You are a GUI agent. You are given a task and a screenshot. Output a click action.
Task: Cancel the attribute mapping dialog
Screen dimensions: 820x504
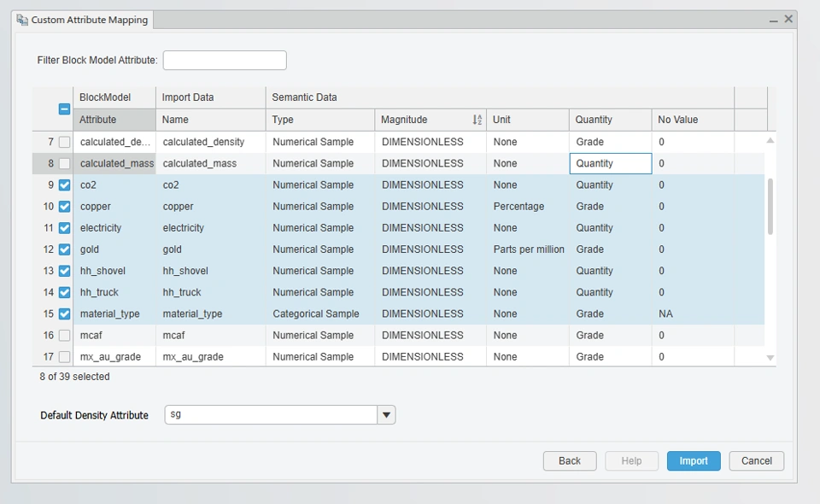pyautogui.click(x=756, y=461)
